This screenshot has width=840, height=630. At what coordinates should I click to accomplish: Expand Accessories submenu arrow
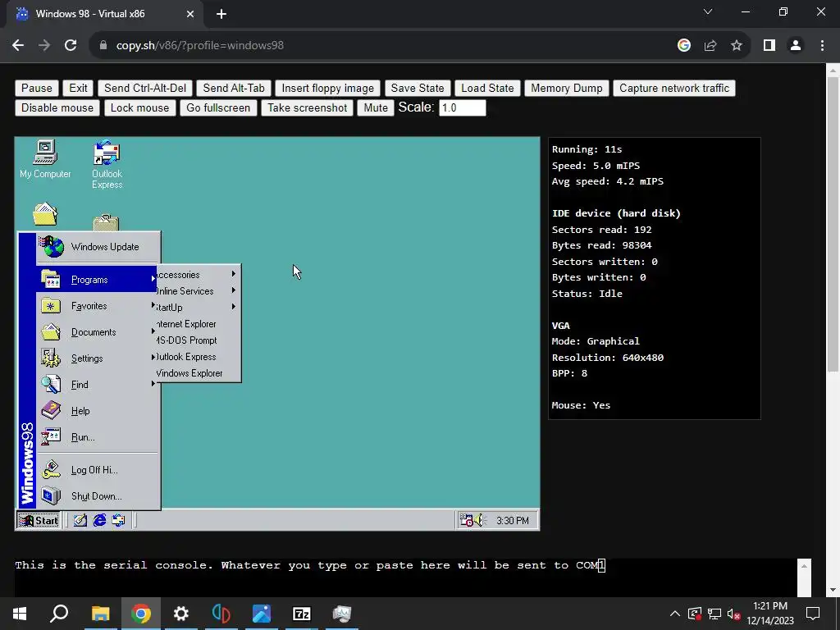(x=234, y=274)
